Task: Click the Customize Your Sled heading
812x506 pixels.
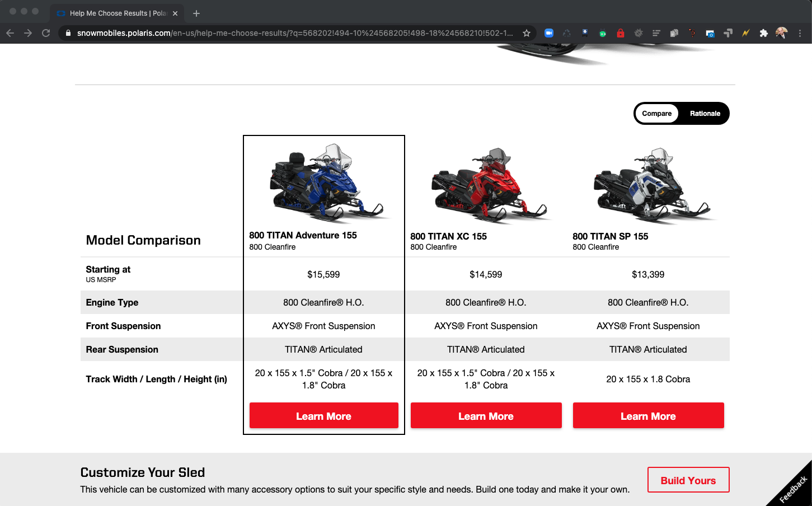Action: (143, 472)
